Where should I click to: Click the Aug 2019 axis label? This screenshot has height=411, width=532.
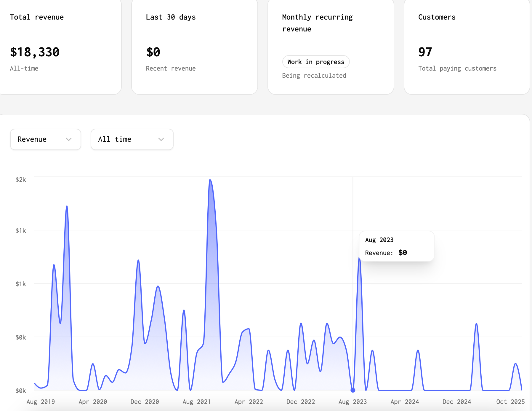[x=41, y=402]
